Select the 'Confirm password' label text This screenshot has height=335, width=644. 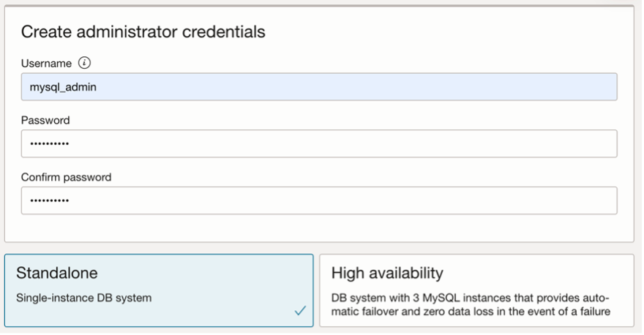[66, 177]
